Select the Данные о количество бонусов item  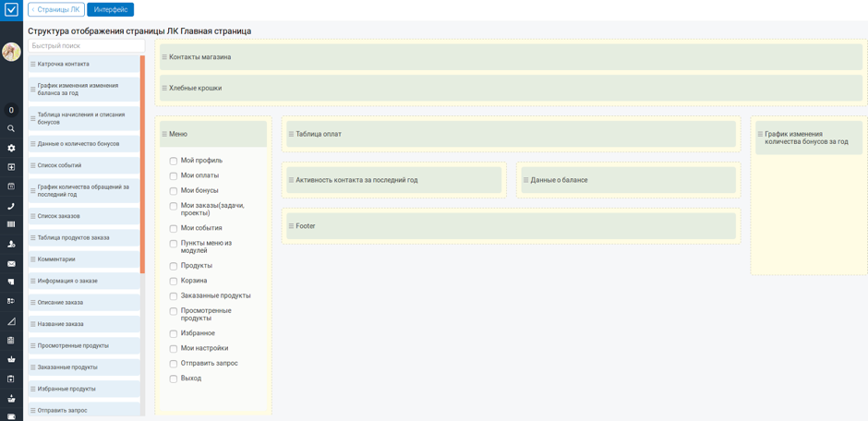(x=84, y=144)
